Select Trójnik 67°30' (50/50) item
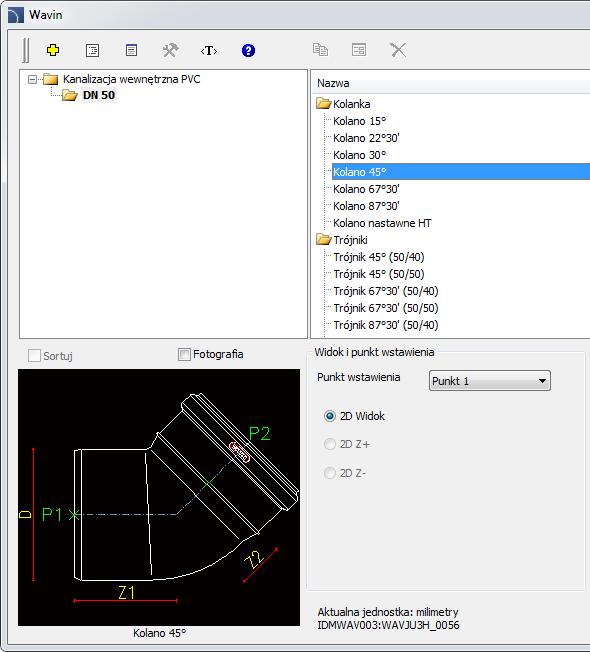This screenshot has width=590, height=652. coord(386,309)
